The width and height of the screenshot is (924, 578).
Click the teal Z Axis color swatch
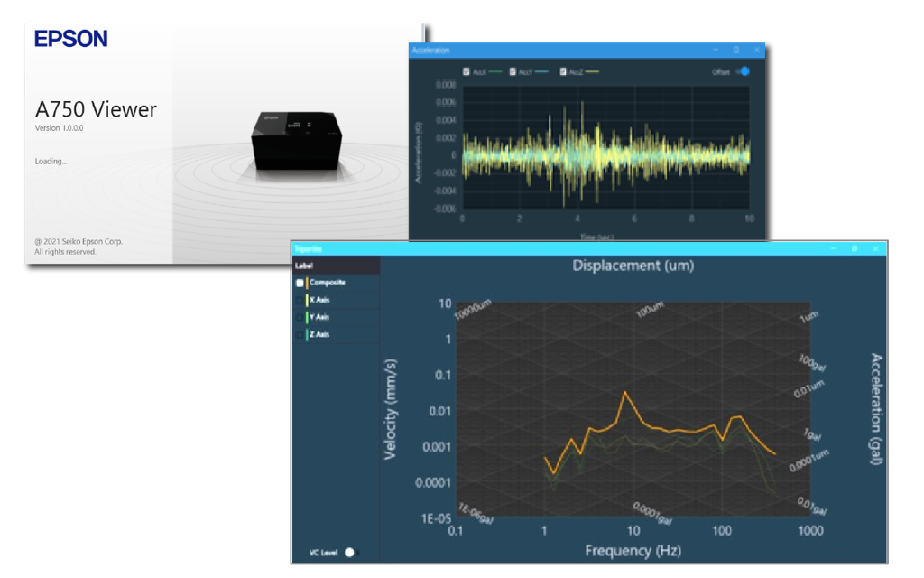(x=307, y=334)
